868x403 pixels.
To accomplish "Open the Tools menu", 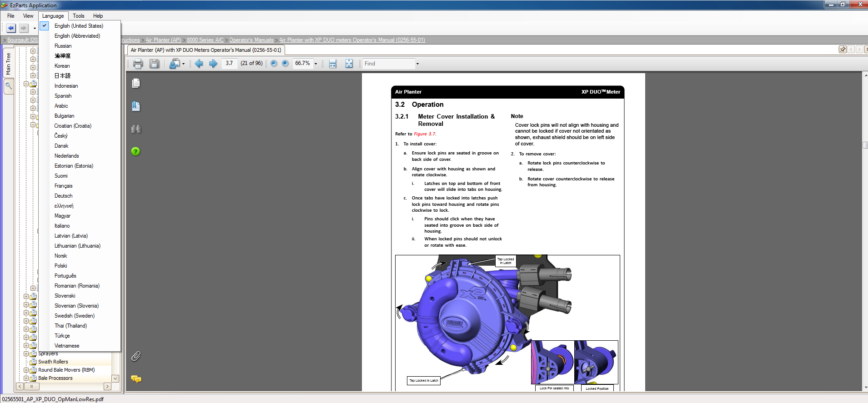I will click(79, 16).
